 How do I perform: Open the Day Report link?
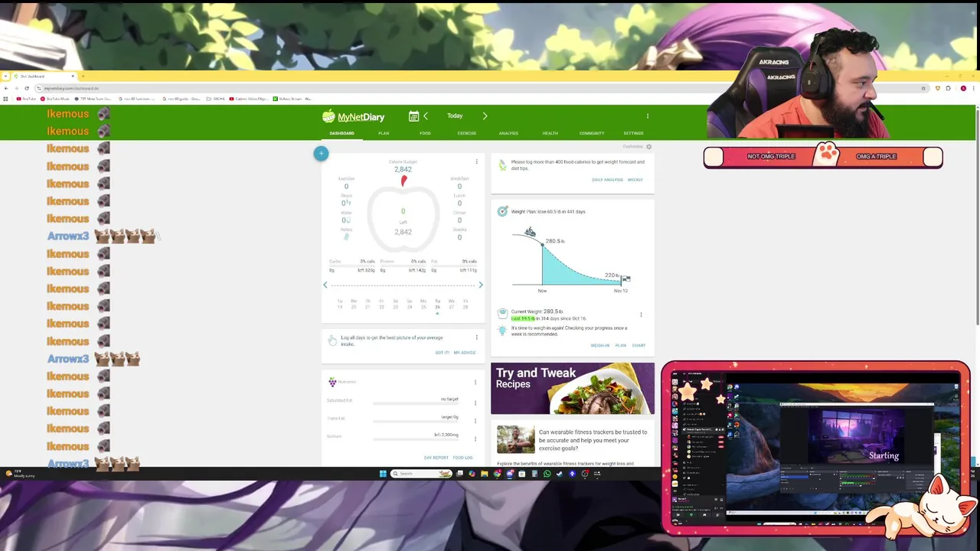click(436, 458)
